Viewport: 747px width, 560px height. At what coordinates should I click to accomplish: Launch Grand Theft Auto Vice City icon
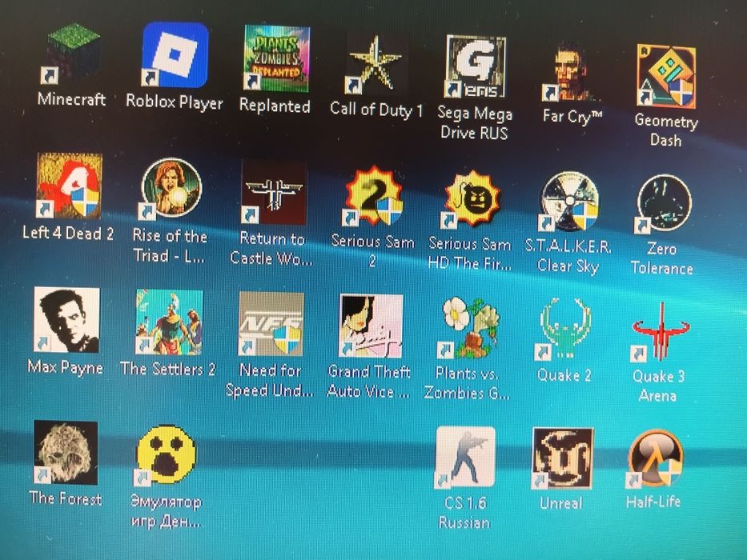[371, 326]
